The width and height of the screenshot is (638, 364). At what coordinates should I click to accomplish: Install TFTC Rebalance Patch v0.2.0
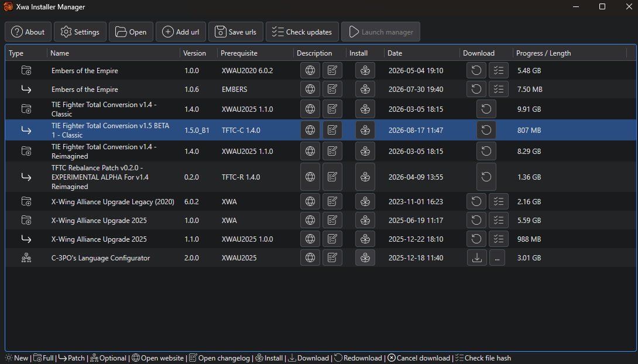click(365, 177)
